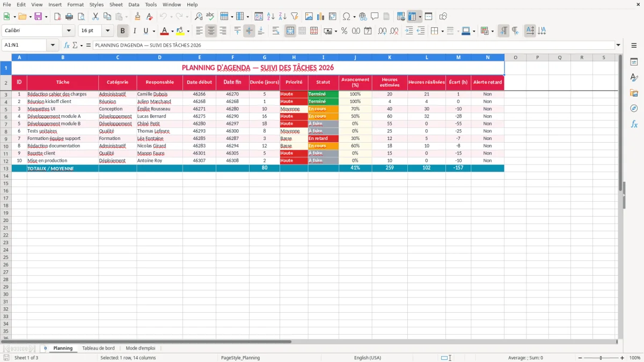The image size is (644, 362).
Task: Apply red font color swatch
Action: (165, 31)
